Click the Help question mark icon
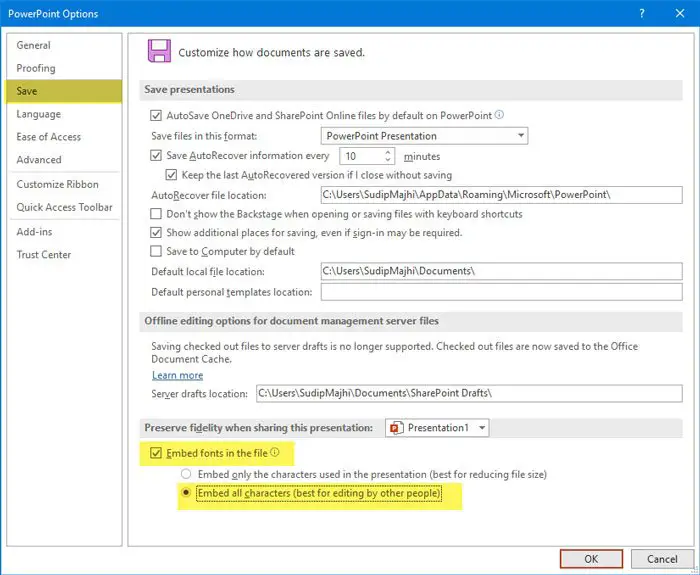This screenshot has height=575, width=700. point(642,13)
